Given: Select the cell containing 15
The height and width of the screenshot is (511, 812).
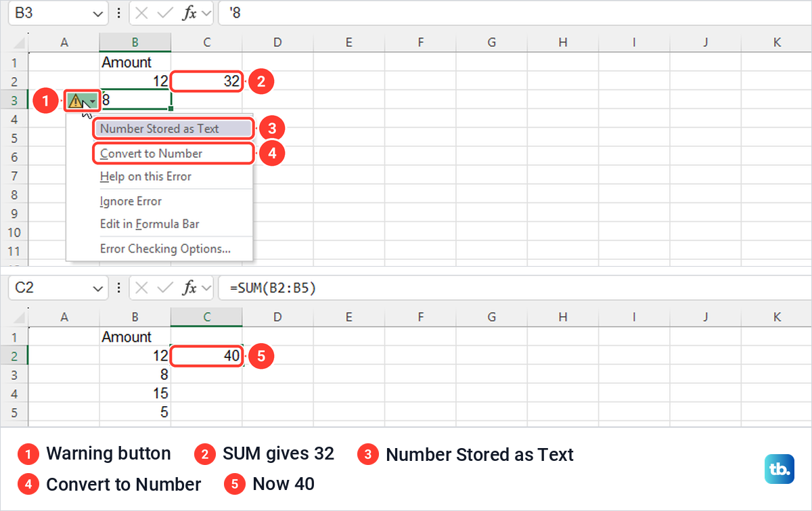Looking at the screenshot, I should pyautogui.click(x=135, y=393).
